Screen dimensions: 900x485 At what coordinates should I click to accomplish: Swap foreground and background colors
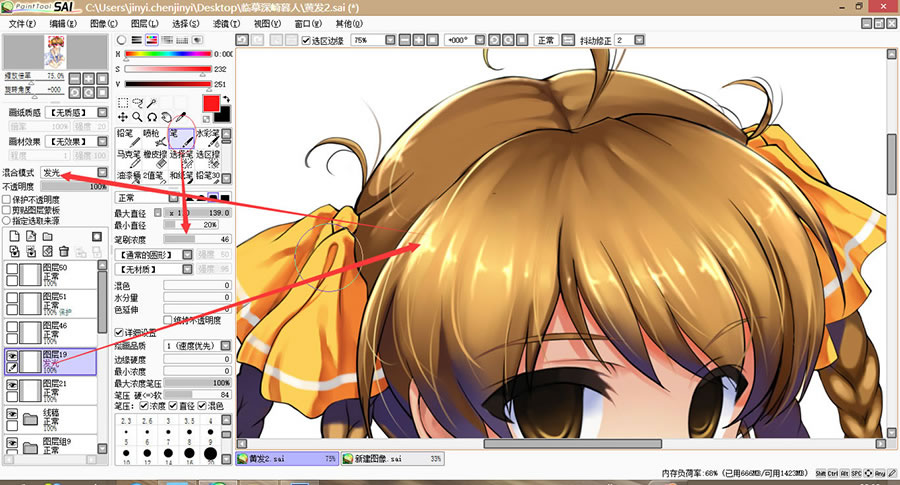[x=226, y=99]
